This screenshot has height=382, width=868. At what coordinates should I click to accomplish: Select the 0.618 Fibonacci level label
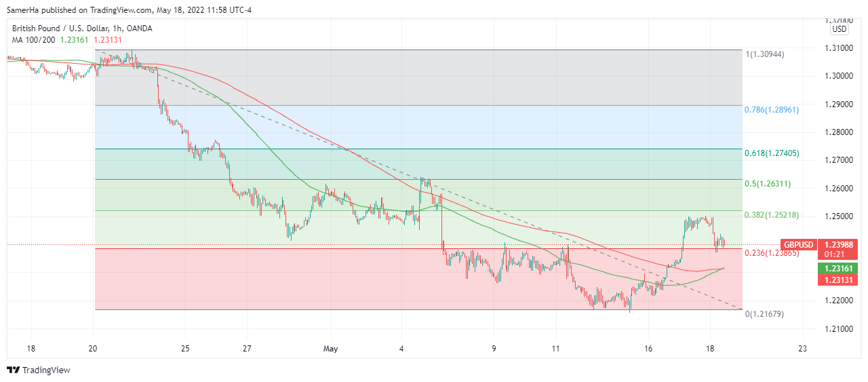tap(772, 153)
